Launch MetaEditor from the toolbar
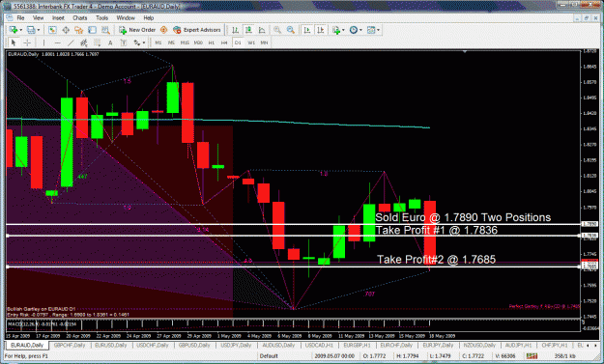604x364 pixels. 163,30
